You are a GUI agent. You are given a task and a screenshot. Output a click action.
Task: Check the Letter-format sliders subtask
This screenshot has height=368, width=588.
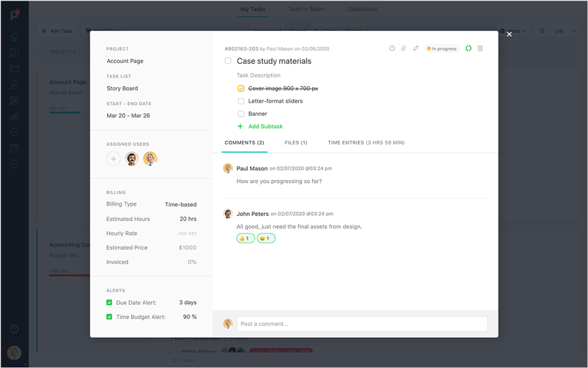[241, 101]
